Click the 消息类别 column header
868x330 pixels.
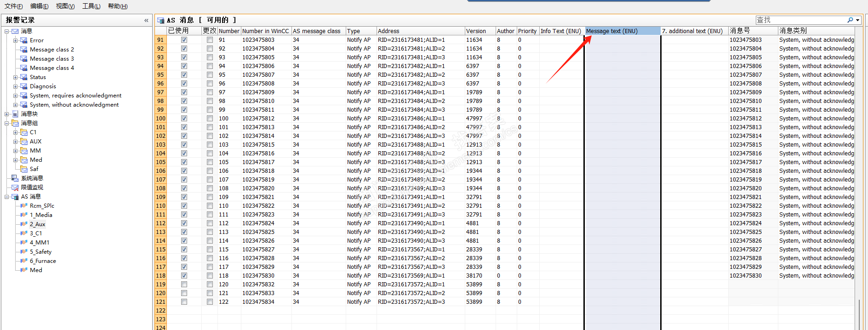point(816,31)
